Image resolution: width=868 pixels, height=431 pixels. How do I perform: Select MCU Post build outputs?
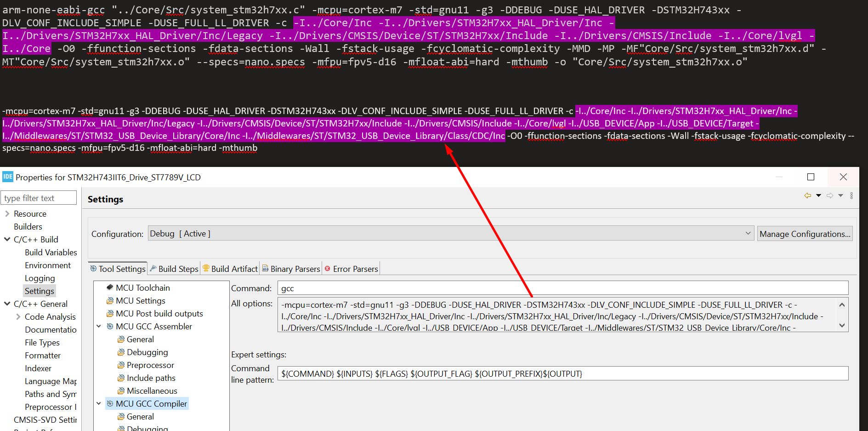pyautogui.click(x=159, y=313)
